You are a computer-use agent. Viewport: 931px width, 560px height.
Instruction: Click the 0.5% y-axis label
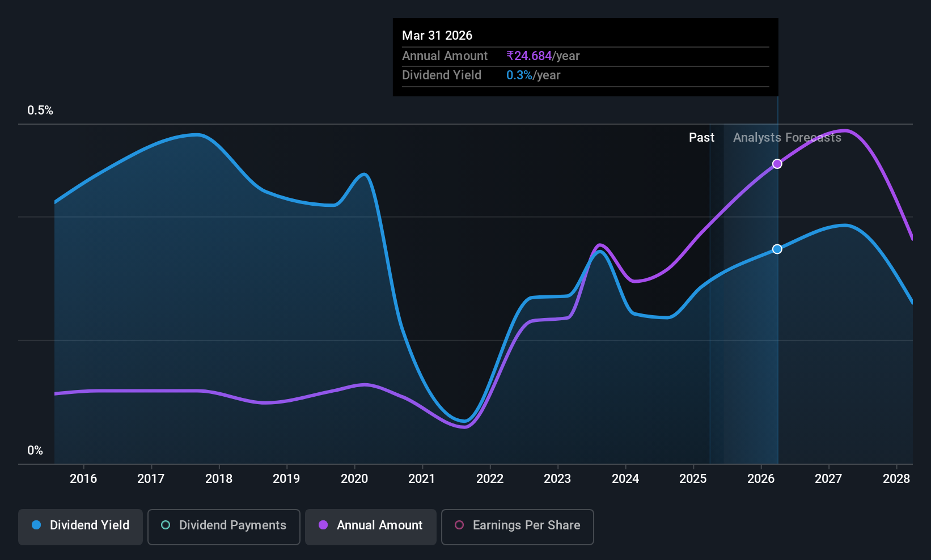tap(40, 111)
